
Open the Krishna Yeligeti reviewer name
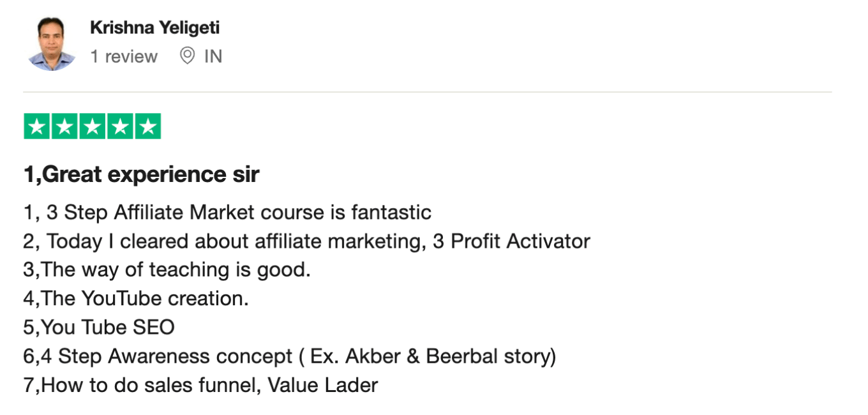[154, 27]
